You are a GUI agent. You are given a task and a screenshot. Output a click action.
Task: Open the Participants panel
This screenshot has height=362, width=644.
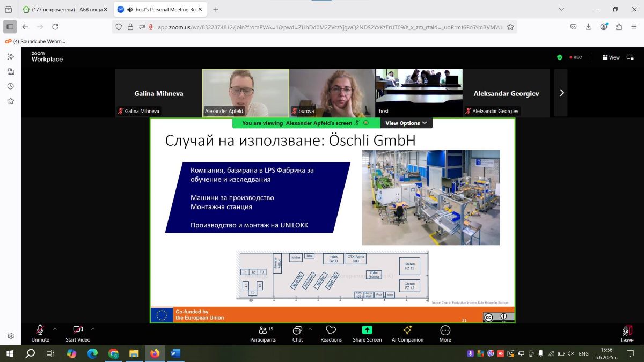(263, 333)
